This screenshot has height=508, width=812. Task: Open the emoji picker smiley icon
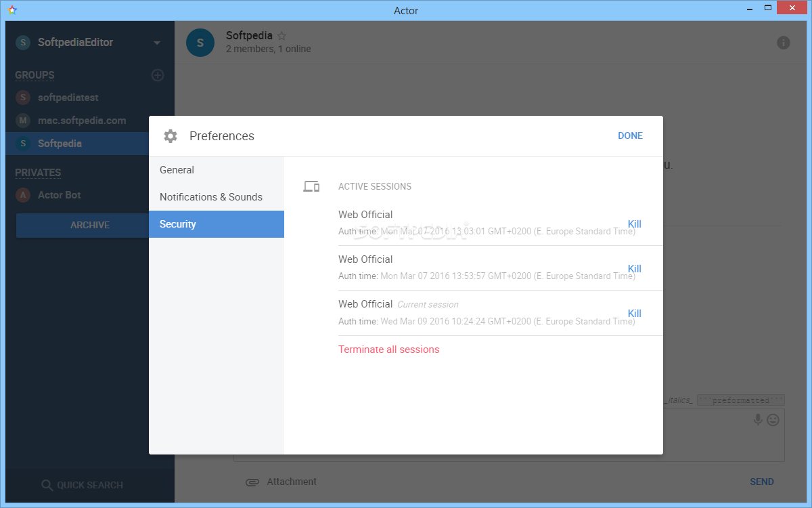point(773,420)
